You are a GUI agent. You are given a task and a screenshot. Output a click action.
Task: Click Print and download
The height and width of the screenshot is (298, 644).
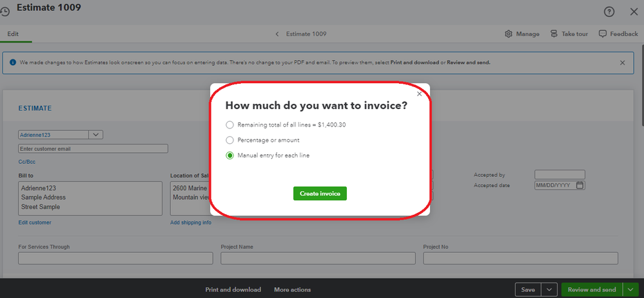point(233,290)
